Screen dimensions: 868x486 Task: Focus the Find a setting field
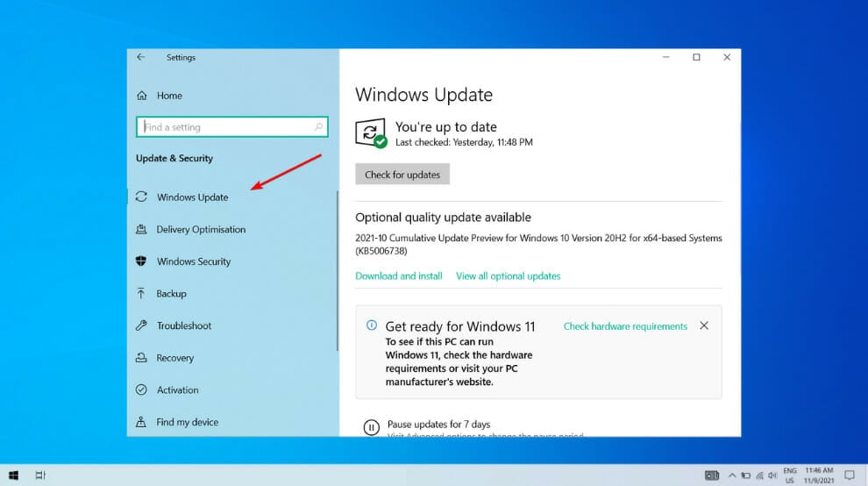[x=232, y=127]
